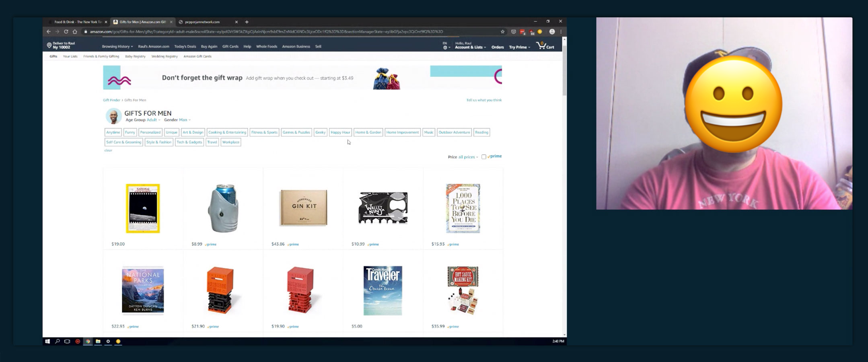Toggle the Tech & Gadgets filter chip
This screenshot has height=362, width=868.
pyautogui.click(x=189, y=142)
